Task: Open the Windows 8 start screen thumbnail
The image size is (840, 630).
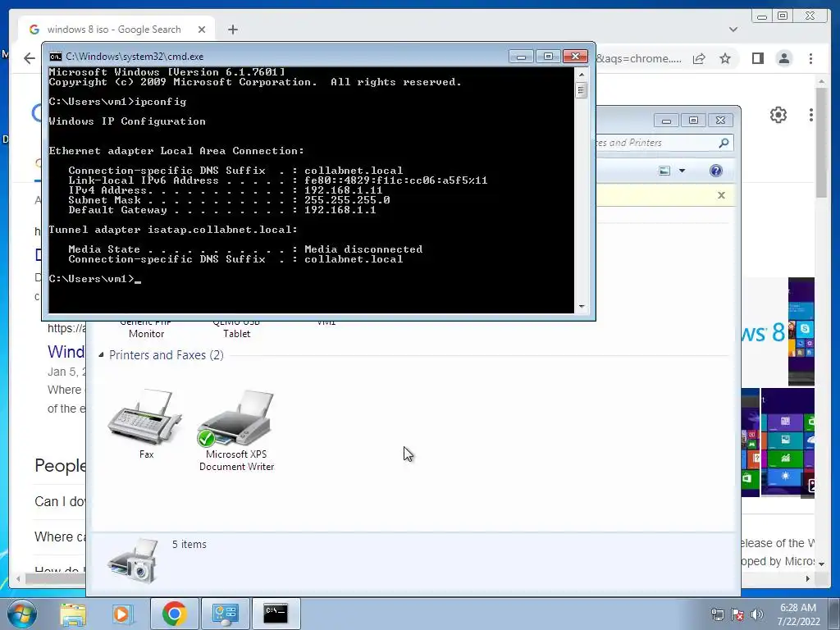Action: [787, 442]
